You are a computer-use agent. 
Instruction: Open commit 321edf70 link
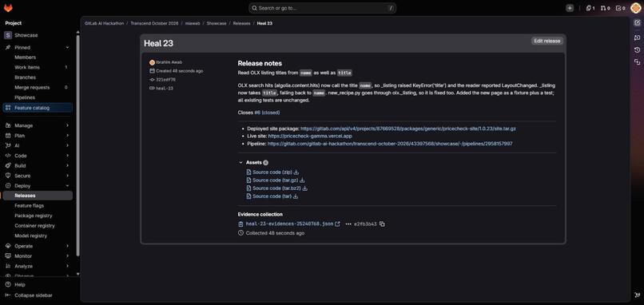(x=165, y=80)
